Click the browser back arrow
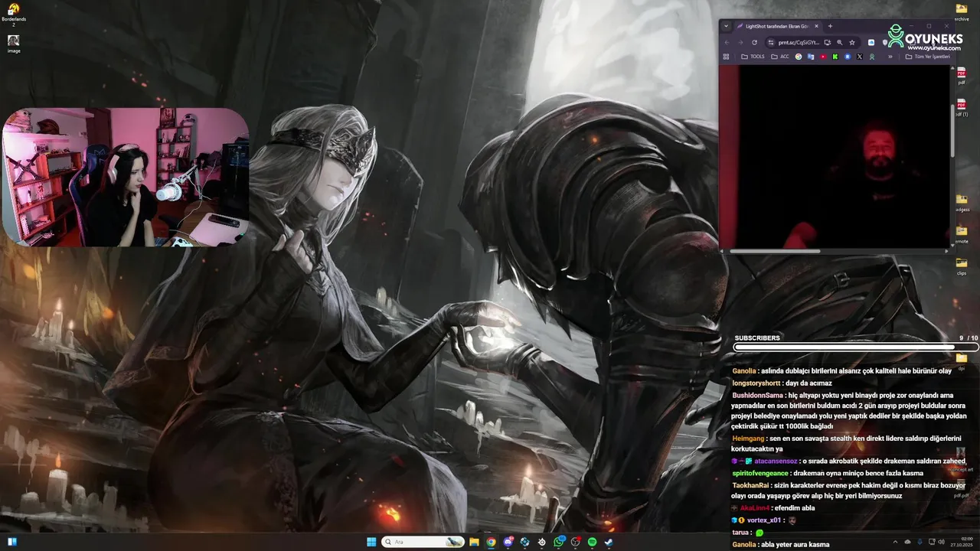The width and height of the screenshot is (980, 551). tap(727, 43)
